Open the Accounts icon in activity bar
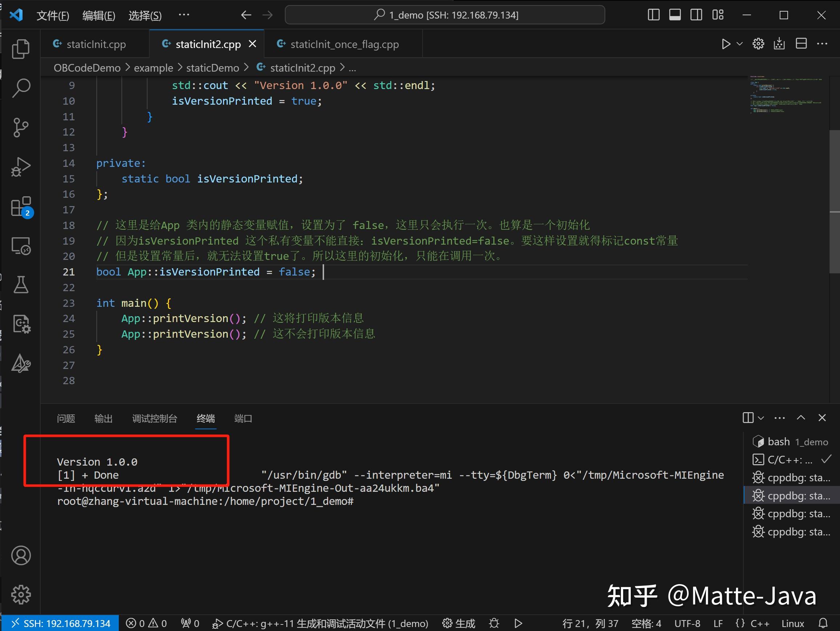Viewport: 840px width, 631px height. point(21,555)
